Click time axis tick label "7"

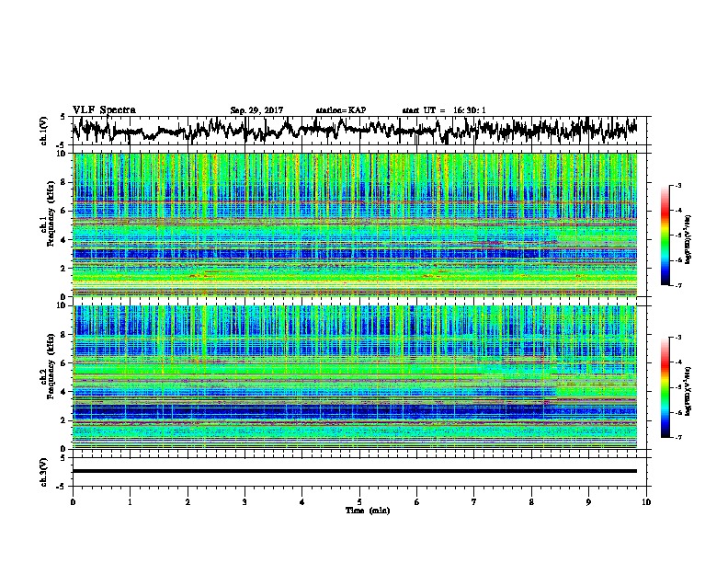coord(474,502)
